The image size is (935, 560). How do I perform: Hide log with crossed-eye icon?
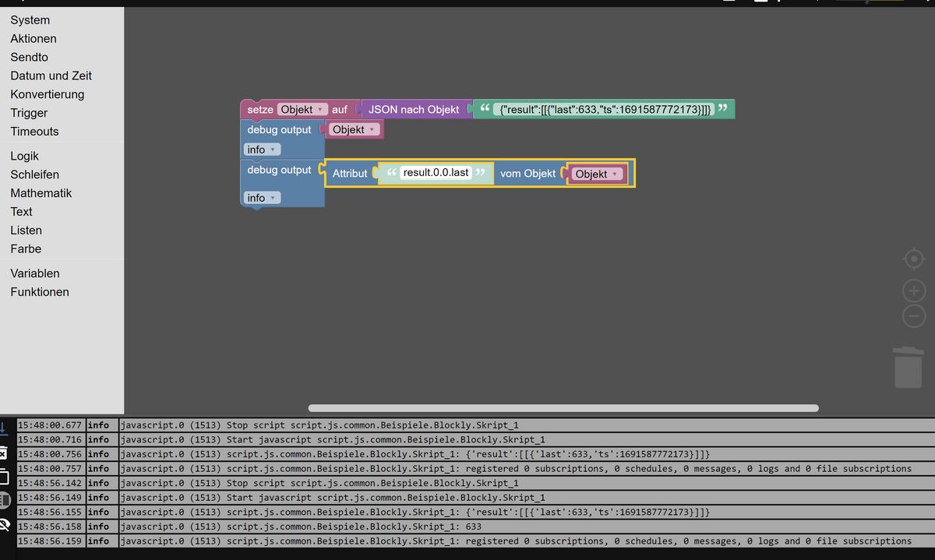coord(3,524)
